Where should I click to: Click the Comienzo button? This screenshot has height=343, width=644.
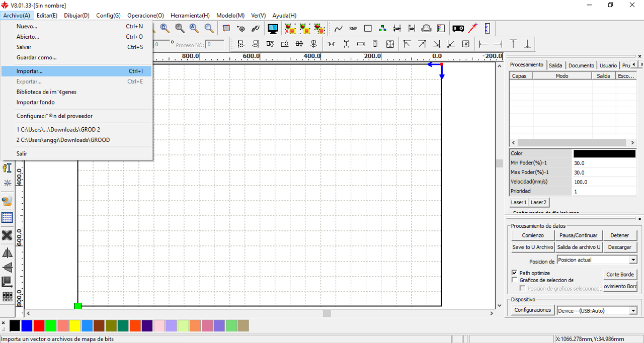coord(533,235)
